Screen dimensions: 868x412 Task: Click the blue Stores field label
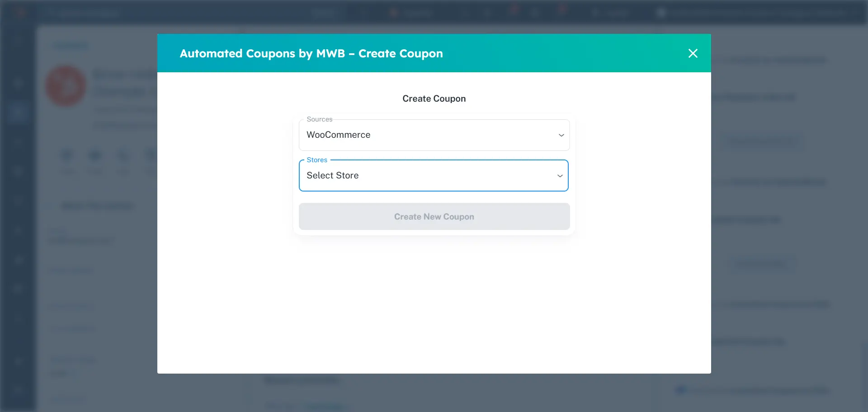tap(317, 160)
